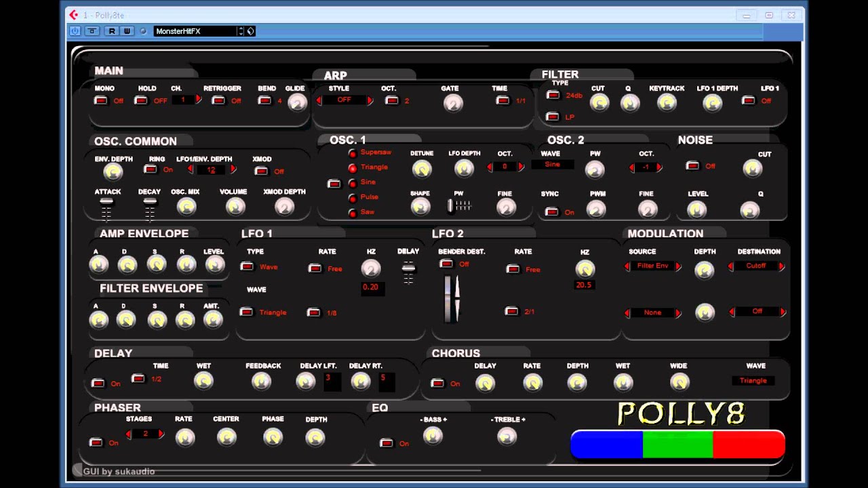Toggle the filter 24db slope switch

(553, 95)
